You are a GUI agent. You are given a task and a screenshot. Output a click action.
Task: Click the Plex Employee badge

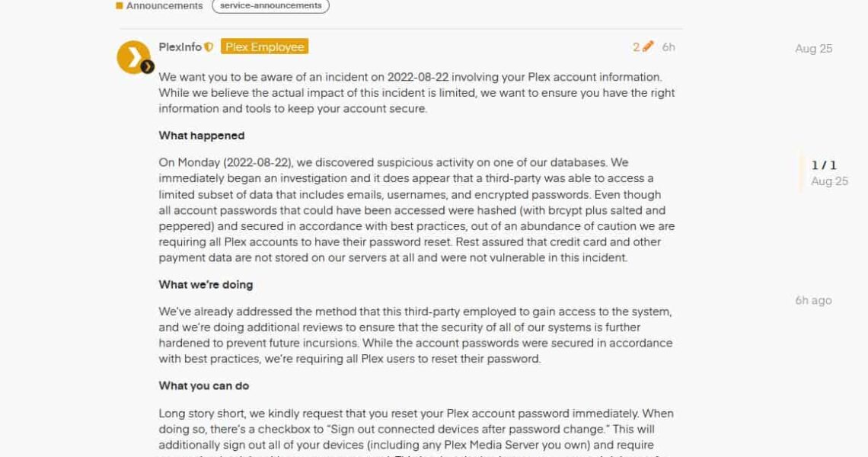coord(264,47)
